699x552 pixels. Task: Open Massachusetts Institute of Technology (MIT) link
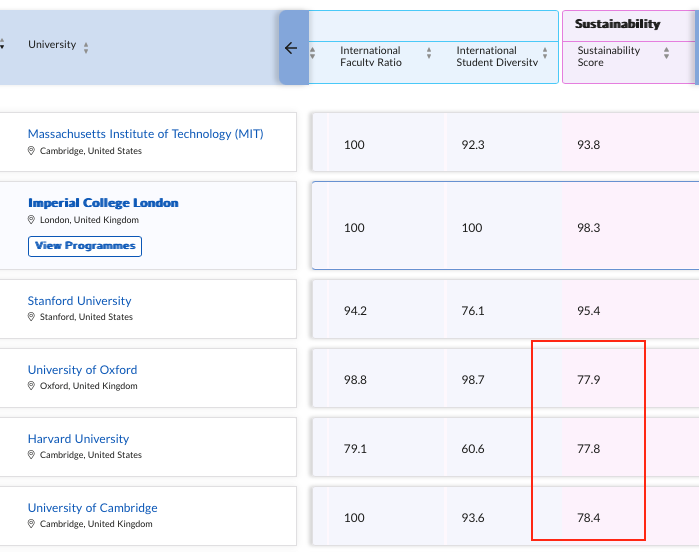click(x=146, y=134)
